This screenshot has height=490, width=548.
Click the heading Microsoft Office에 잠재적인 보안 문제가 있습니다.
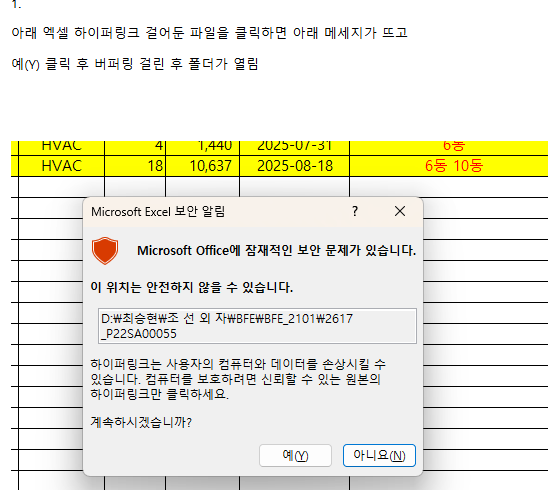pos(276,251)
